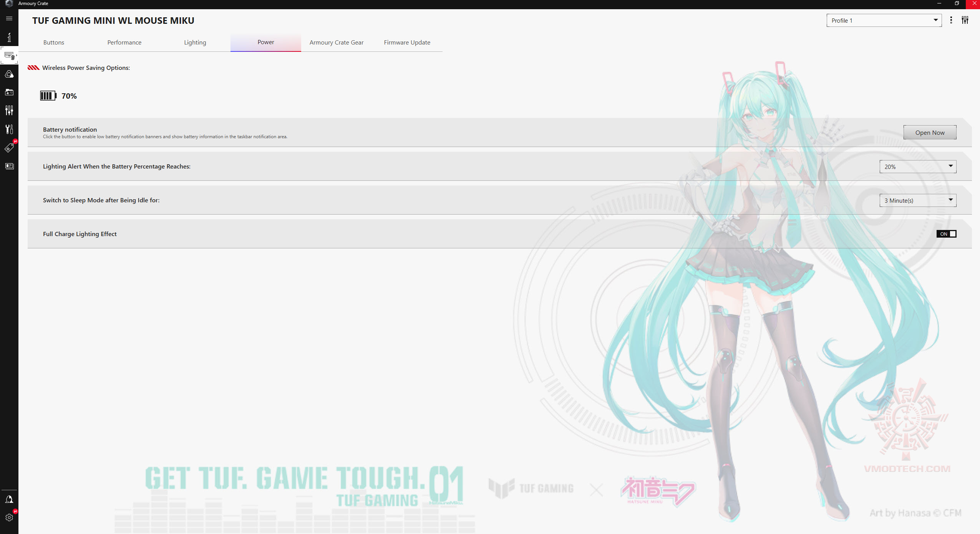Open Game Library folder icon
Screen dimensions: 980x534
[x=9, y=92]
